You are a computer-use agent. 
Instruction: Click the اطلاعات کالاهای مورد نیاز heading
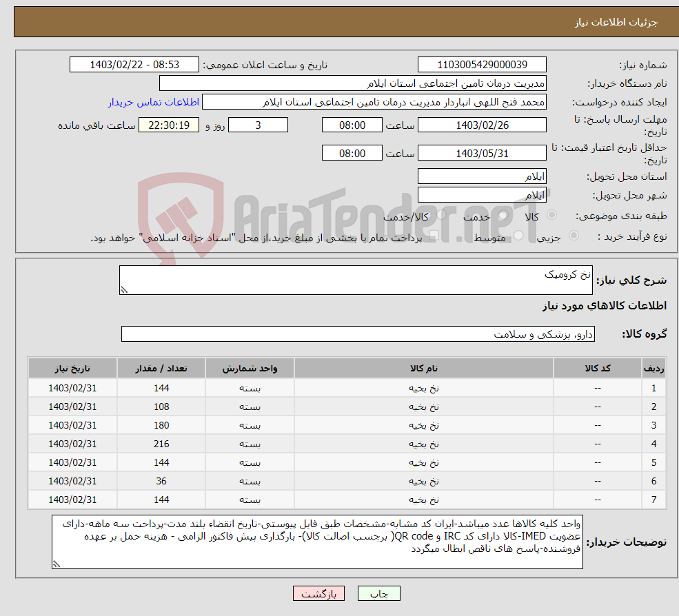pyautogui.click(x=604, y=306)
